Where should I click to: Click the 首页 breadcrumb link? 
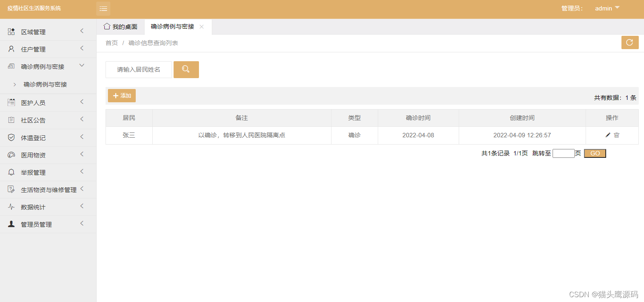point(112,43)
